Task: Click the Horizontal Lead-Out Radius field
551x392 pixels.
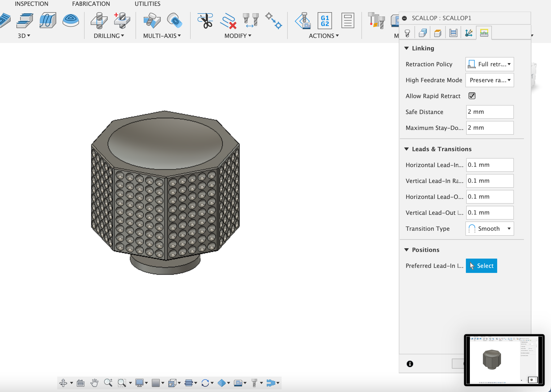Action: [x=490, y=197]
